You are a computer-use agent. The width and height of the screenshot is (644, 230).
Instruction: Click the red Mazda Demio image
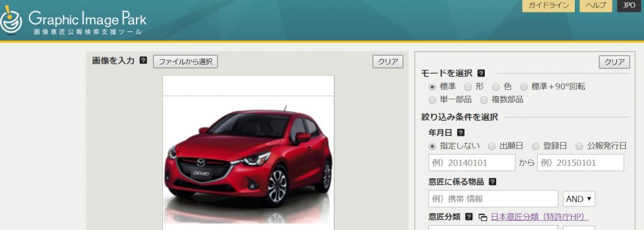[248, 160]
